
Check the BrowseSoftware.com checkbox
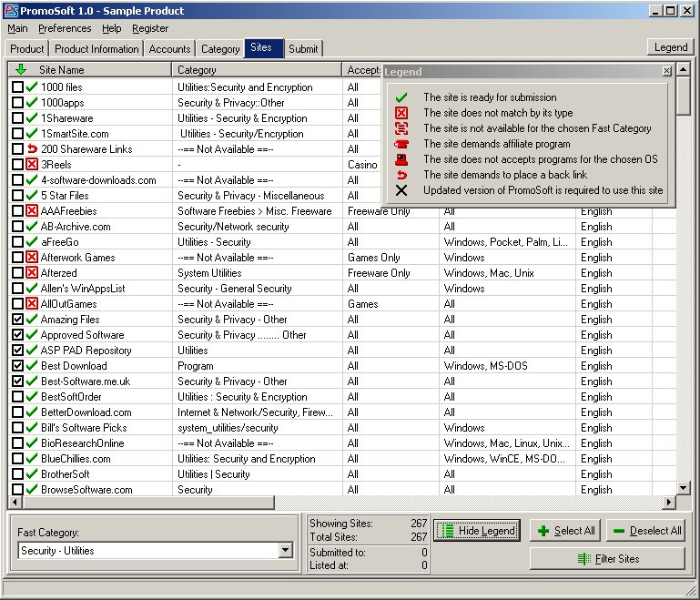(17, 489)
